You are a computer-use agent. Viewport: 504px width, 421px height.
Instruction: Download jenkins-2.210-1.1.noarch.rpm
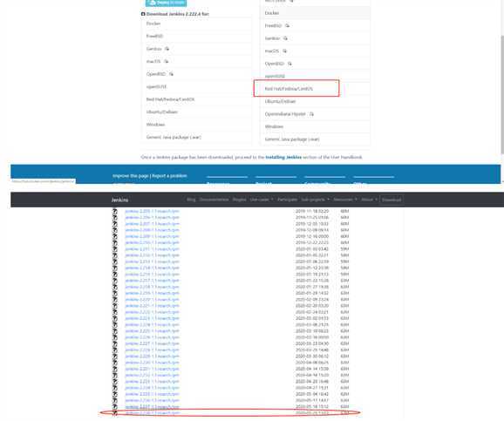click(x=152, y=242)
